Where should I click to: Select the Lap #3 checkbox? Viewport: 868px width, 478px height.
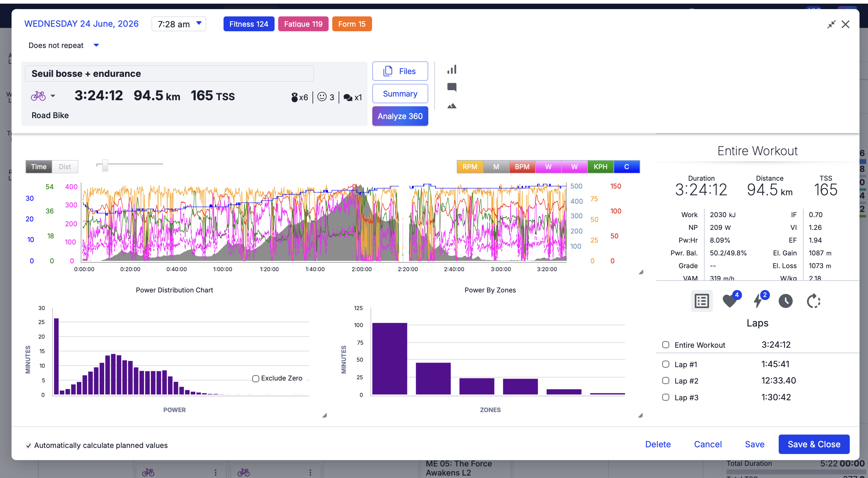pos(665,397)
